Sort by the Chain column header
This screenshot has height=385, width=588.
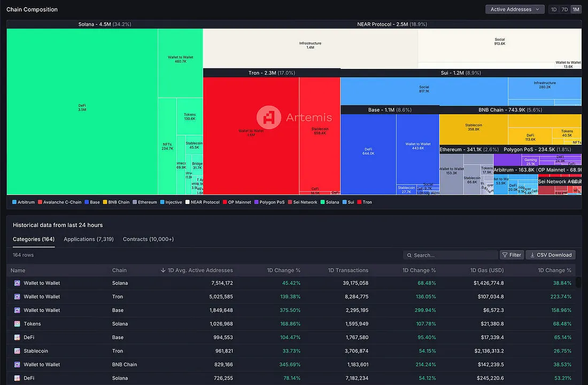pos(119,270)
